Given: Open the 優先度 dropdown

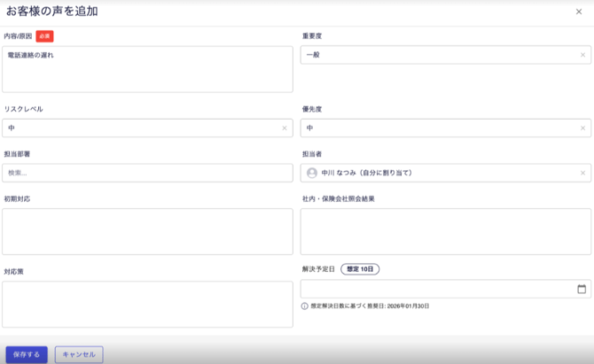Looking at the screenshot, I should click(439, 128).
